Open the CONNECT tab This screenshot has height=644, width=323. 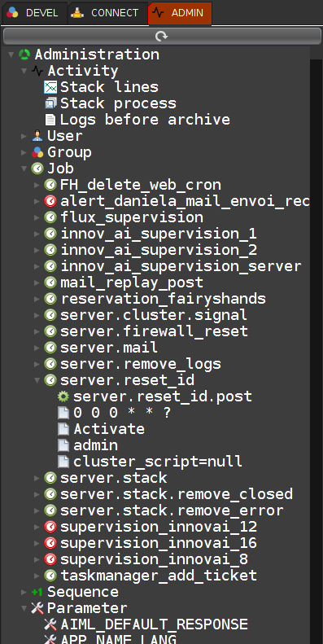107,13
